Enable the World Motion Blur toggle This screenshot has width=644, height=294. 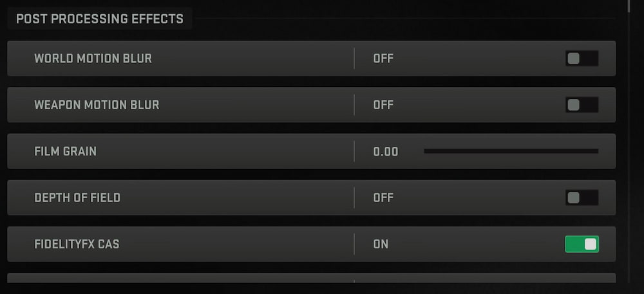[582, 59]
